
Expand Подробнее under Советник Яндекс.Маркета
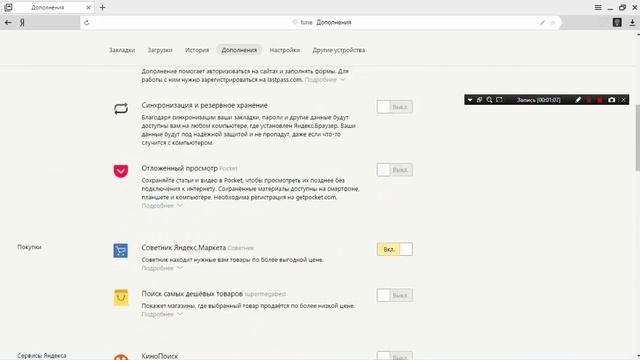pos(162,268)
